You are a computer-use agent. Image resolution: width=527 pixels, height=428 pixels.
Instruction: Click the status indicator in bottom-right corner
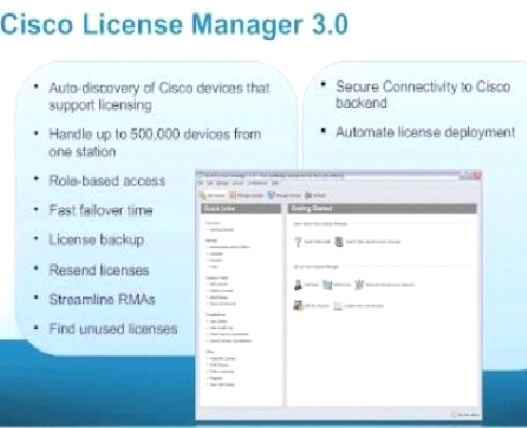pyautogui.click(x=466, y=415)
